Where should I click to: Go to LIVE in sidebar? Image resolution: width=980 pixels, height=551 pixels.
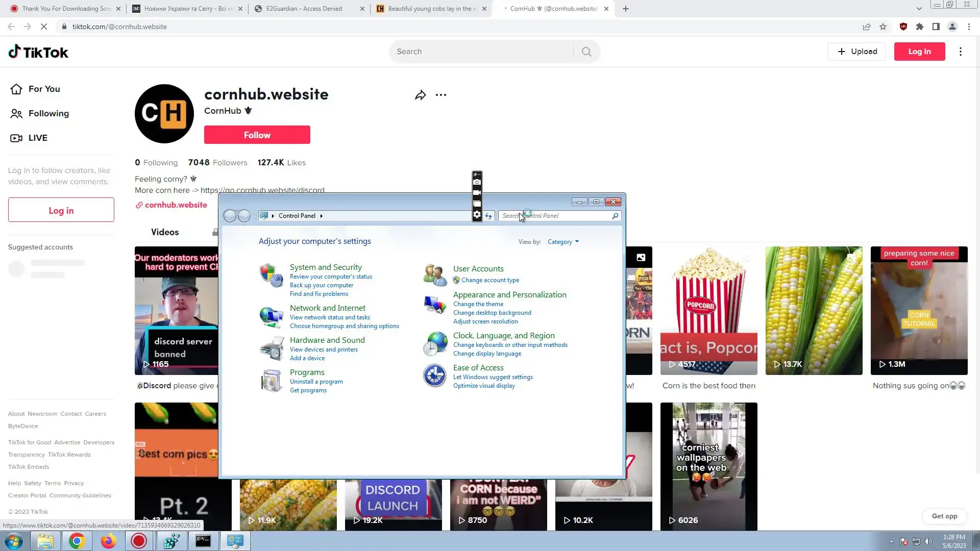[x=37, y=138]
